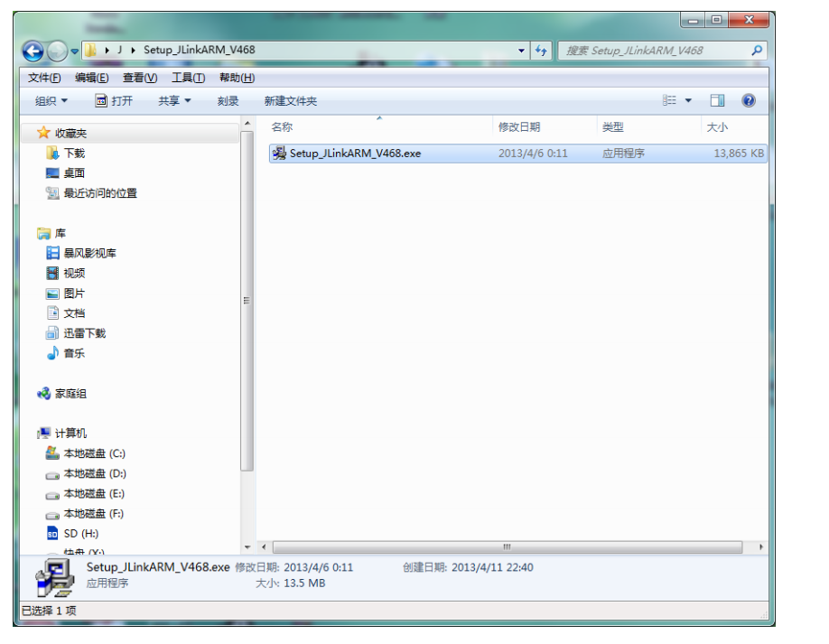Click the large installer icon in details pane
Screen dimensions: 829x644
(54, 578)
